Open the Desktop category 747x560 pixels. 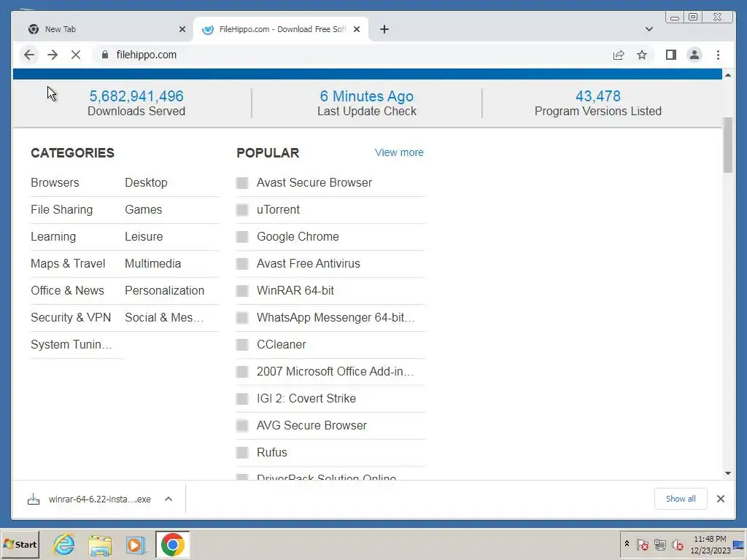[146, 182]
